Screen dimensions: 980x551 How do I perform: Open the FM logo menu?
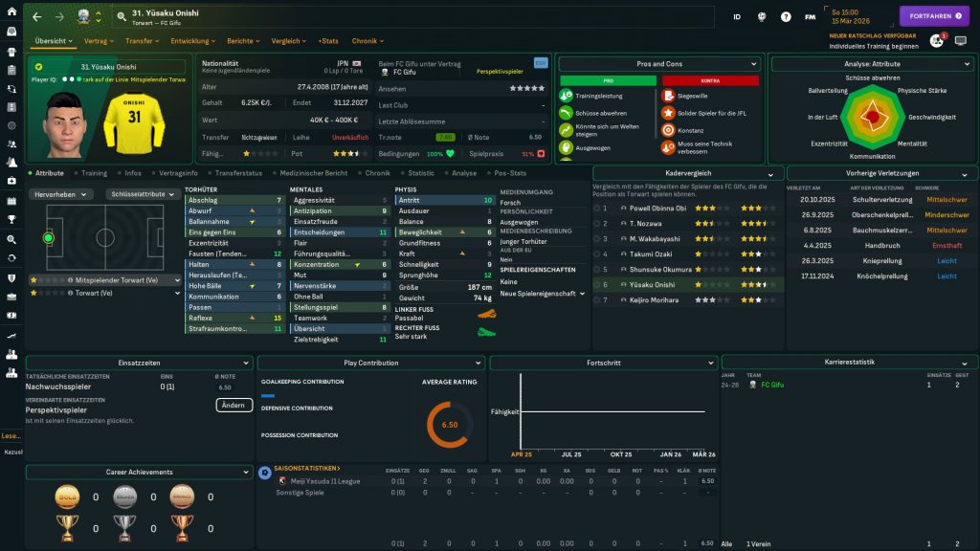pos(811,16)
